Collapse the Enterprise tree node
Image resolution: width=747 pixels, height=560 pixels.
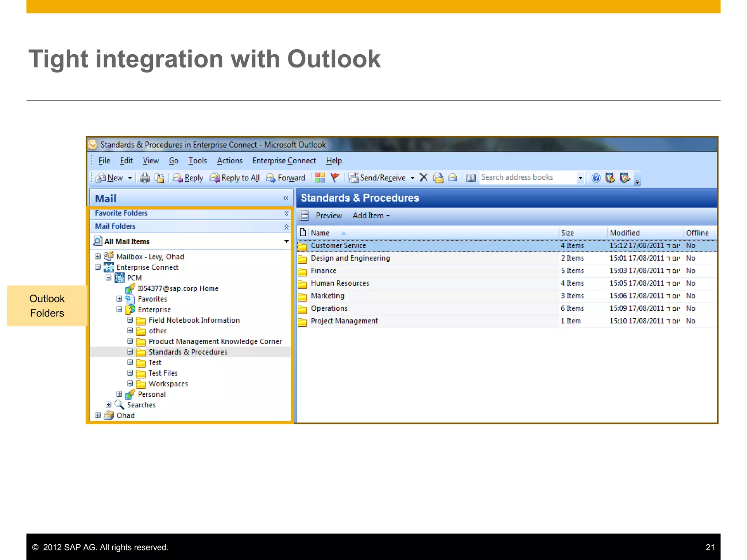click(119, 309)
